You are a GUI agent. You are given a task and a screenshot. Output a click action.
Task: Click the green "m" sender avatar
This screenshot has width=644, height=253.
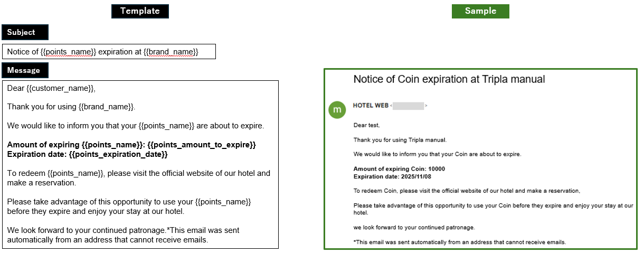[x=337, y=110]
